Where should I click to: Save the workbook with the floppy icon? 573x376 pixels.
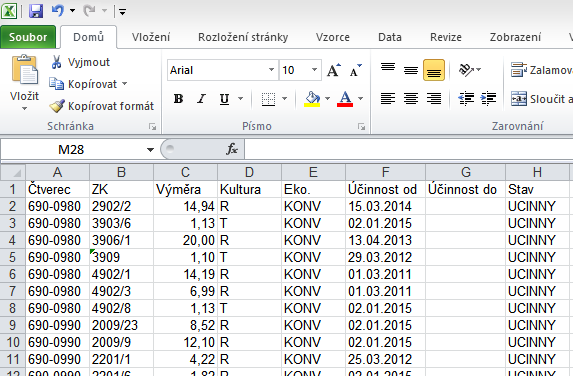click(x=36, y=11)
